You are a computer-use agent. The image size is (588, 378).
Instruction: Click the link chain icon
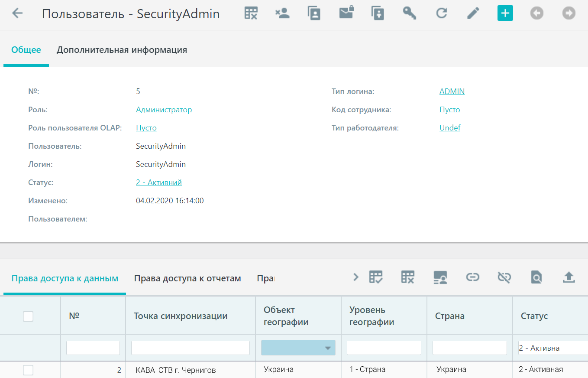(x=472, y=277)
